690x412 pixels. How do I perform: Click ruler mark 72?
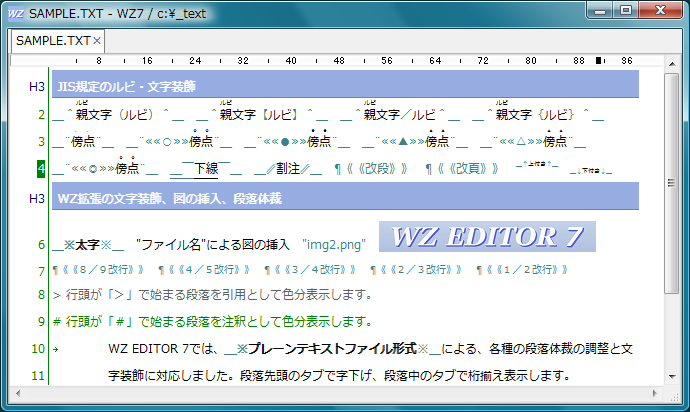point(483,61)
